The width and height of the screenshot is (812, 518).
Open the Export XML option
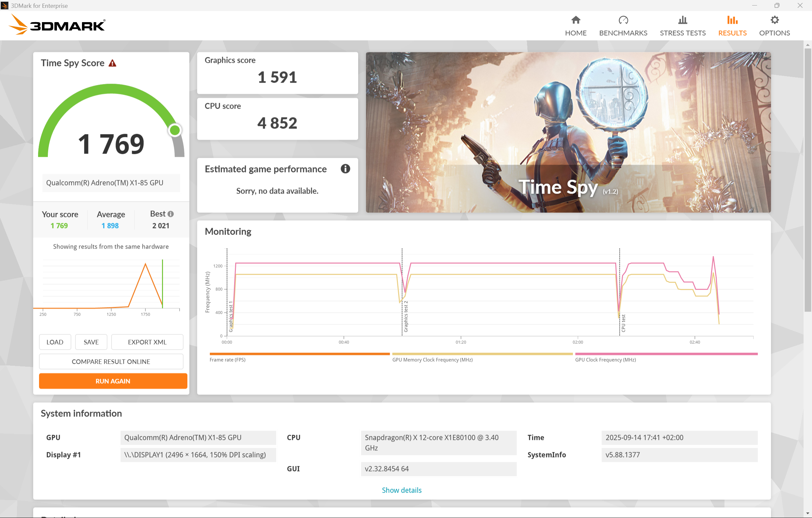tap(147, 342)
